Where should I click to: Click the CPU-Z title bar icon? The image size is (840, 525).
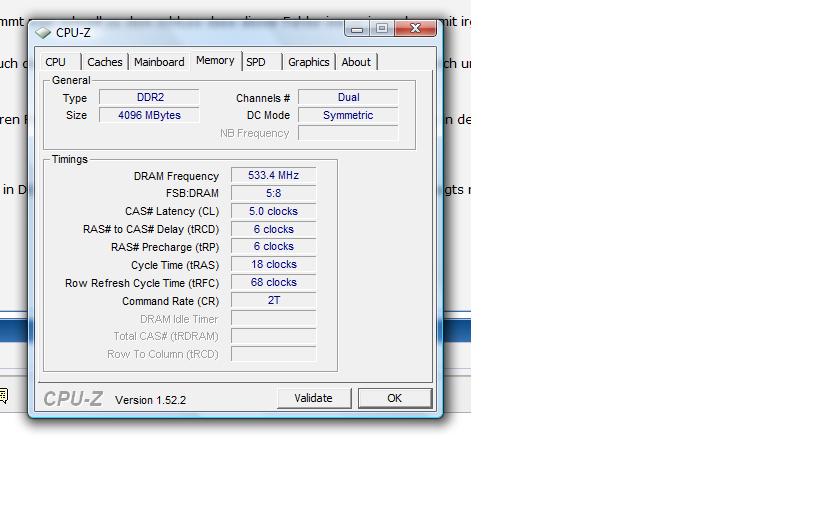[43, 33]
